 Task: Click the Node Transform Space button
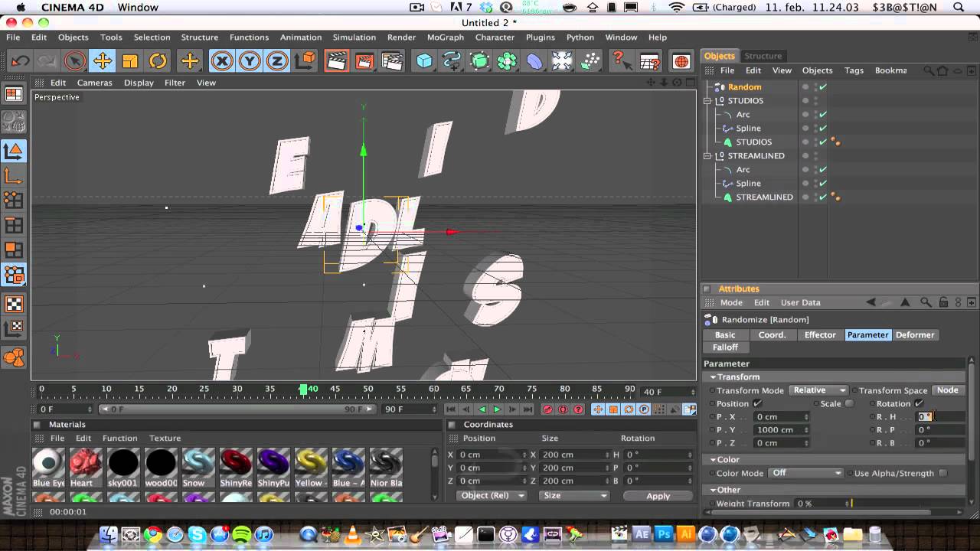948,390
